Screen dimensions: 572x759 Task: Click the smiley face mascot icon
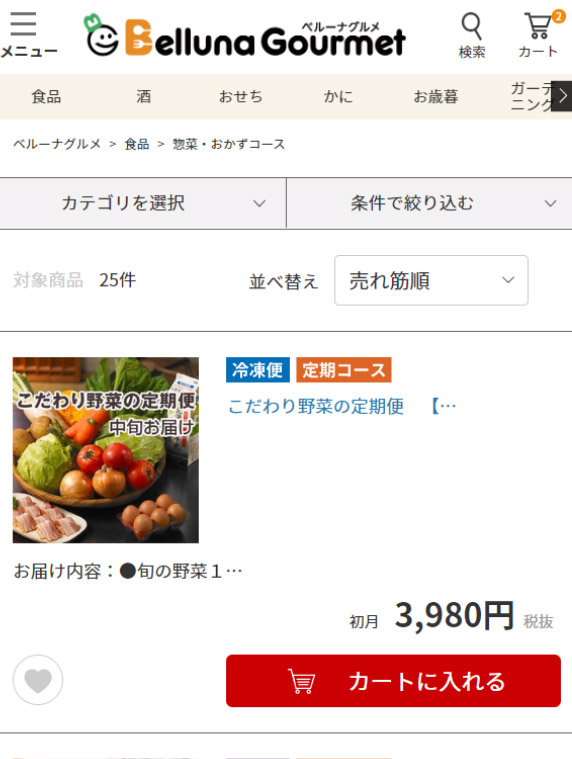[102, 35]
